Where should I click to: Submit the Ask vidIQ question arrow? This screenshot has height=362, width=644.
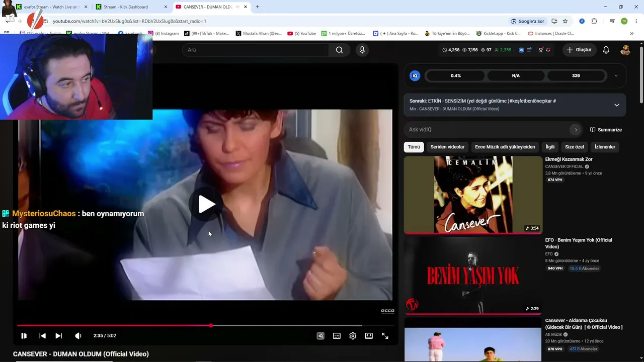coord(576,130)
